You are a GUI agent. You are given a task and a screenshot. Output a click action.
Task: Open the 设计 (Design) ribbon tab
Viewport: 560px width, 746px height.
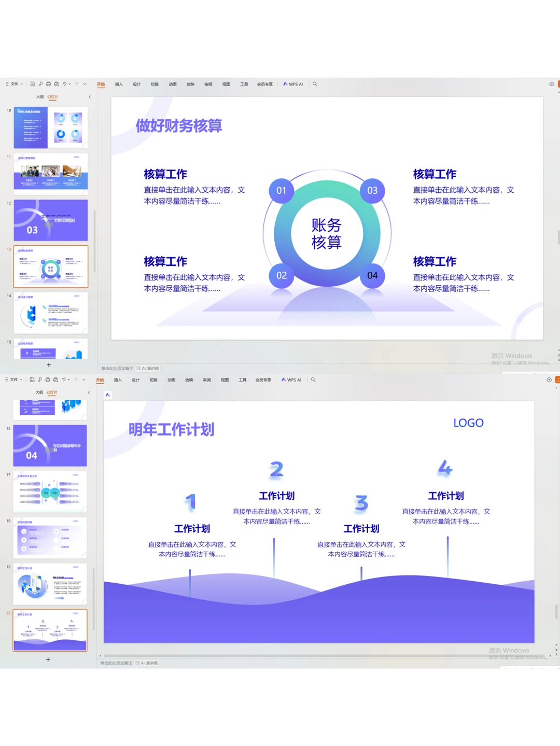click(136, 83)
